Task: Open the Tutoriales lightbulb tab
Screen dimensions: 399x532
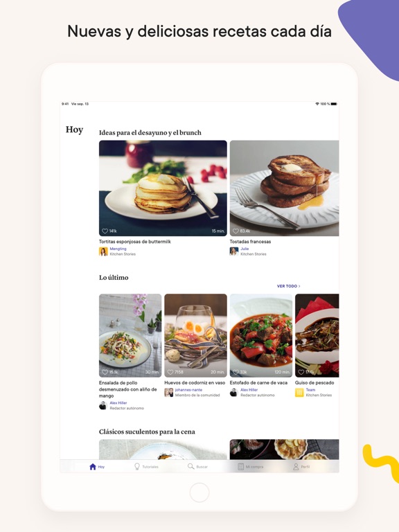Action: tap(137, 467)
